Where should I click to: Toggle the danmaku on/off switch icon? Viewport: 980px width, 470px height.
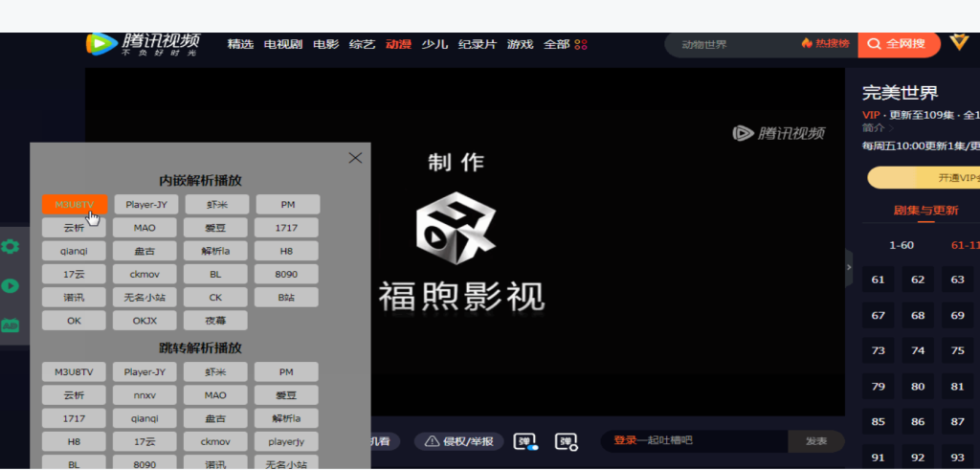[x=525, y=441]
